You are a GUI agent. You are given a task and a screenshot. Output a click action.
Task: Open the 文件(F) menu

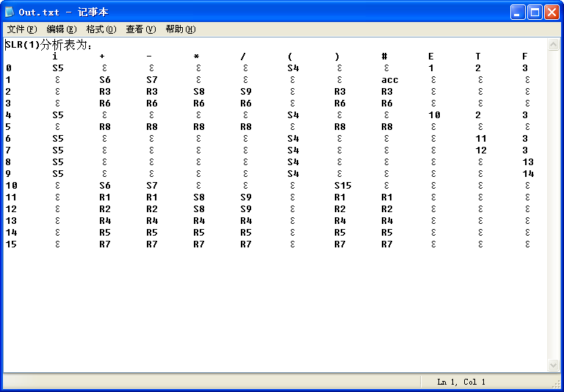[22, 29]
